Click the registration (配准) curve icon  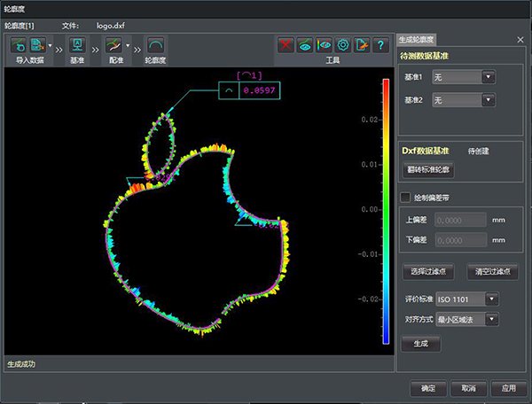tap(114, 45)
